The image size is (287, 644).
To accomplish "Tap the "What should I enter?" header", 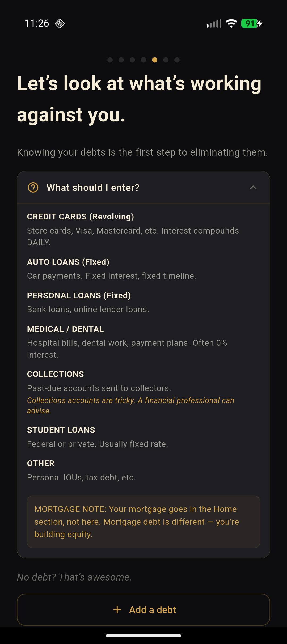I will (x=93, y=188).
